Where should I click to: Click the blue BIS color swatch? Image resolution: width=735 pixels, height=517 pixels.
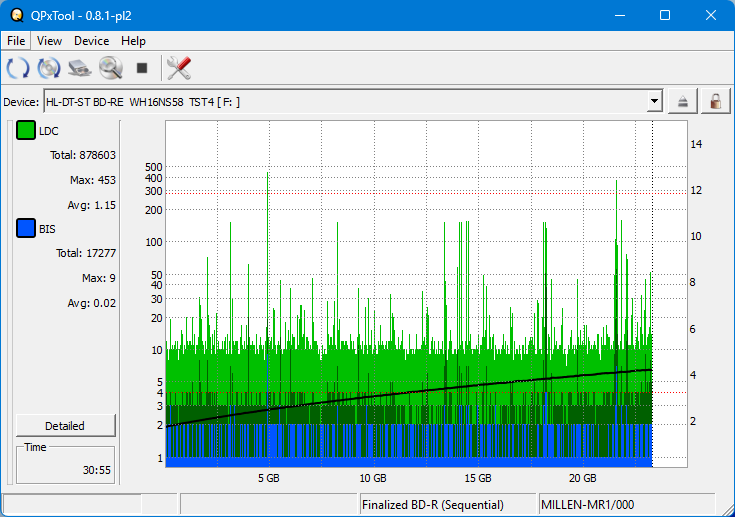coord(26,228)
